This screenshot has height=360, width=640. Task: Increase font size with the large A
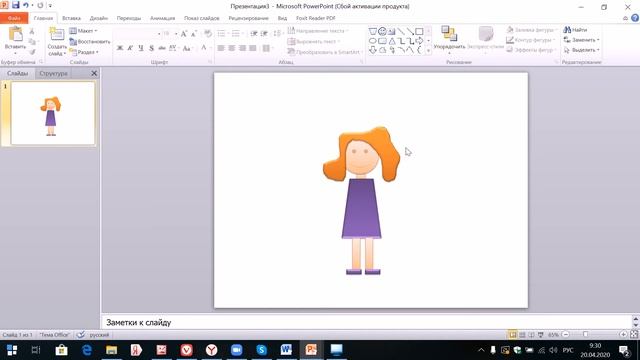[184, 34]
